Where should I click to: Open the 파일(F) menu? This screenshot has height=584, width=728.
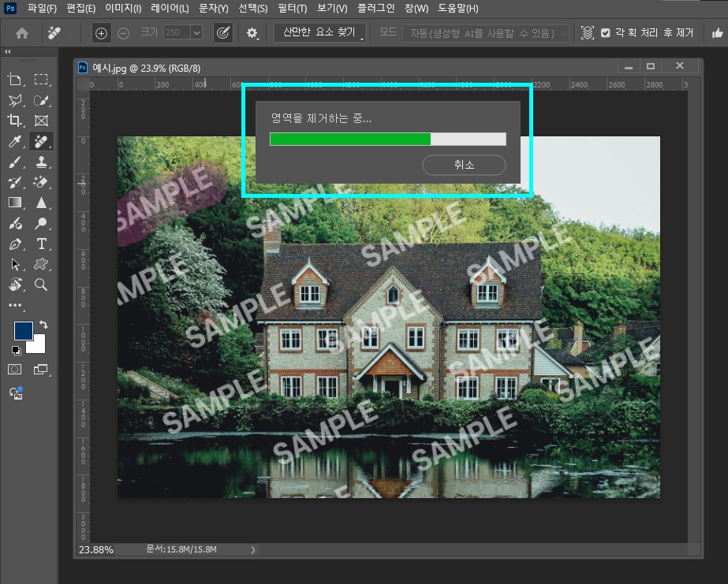coord(42,9)
